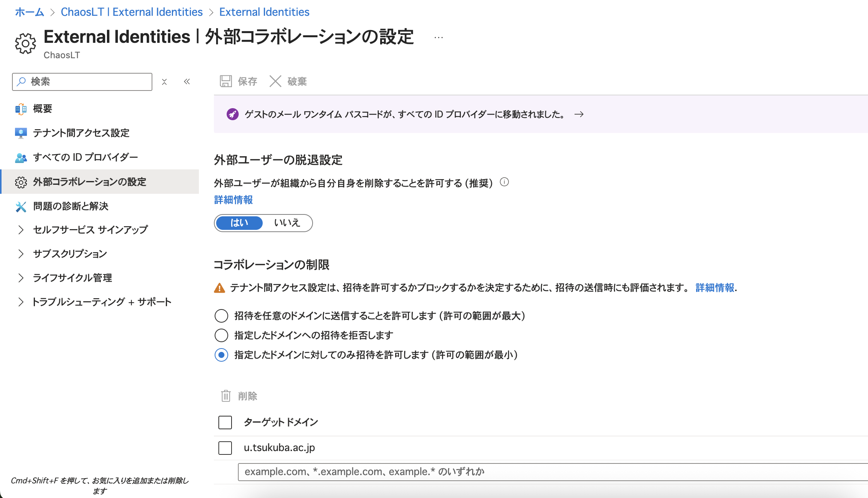Click arrow in the guest passcode banner

(x=579, y=114)
